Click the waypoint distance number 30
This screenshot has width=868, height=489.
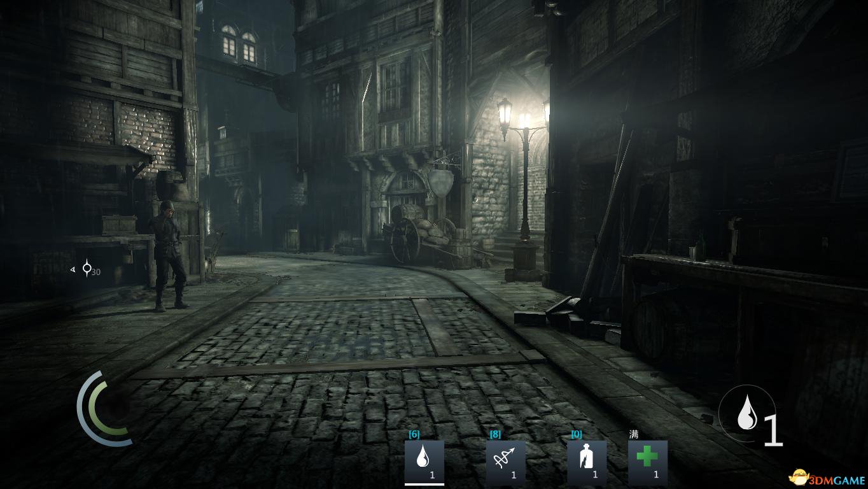(96, 273)
